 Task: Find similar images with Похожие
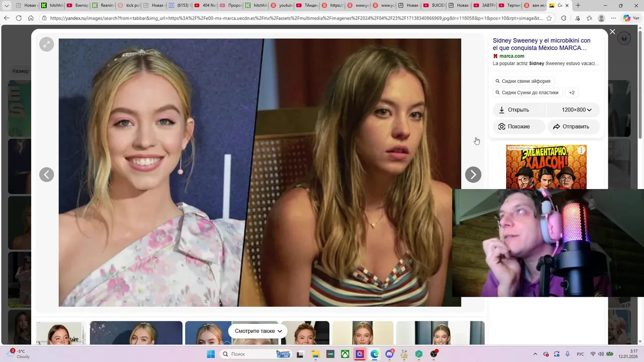point(519,127)
